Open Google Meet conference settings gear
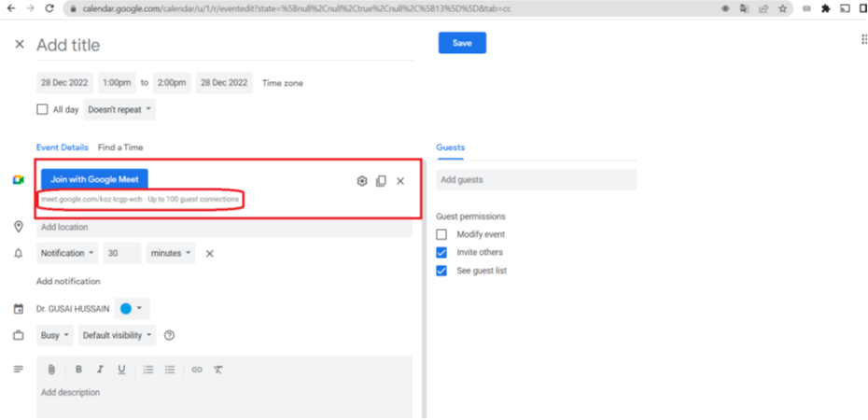This screenshot has width=868, height=420. [361, 181]
